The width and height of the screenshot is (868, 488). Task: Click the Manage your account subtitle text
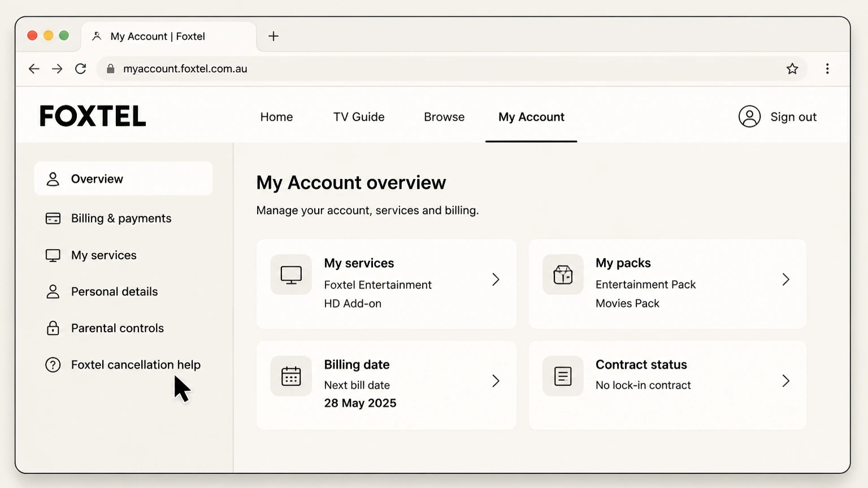[367, 211]
